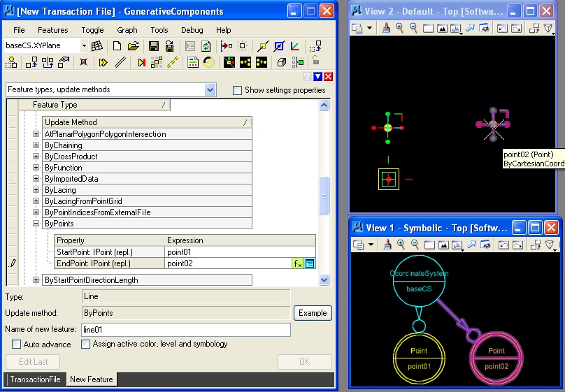Click the StartPoint expression cell point01
The height and width of the screenshot is (392, 565).
(x=240, y=252)
